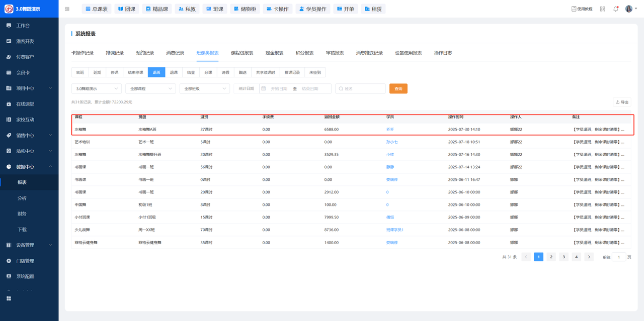Screen dimensions: 644x321
Task: Click the app grid icon at sidebar bottom
Action: [x=9, y=298]
